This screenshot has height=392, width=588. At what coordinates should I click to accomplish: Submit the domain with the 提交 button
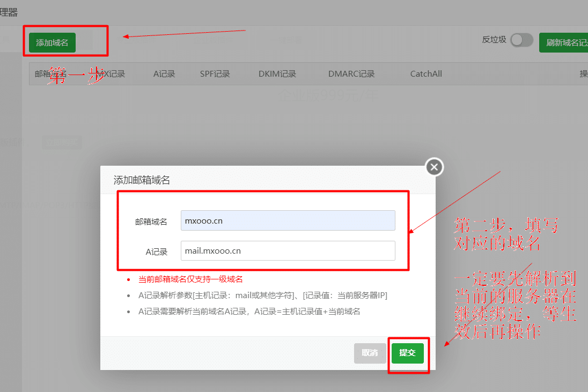pos(407,353)
